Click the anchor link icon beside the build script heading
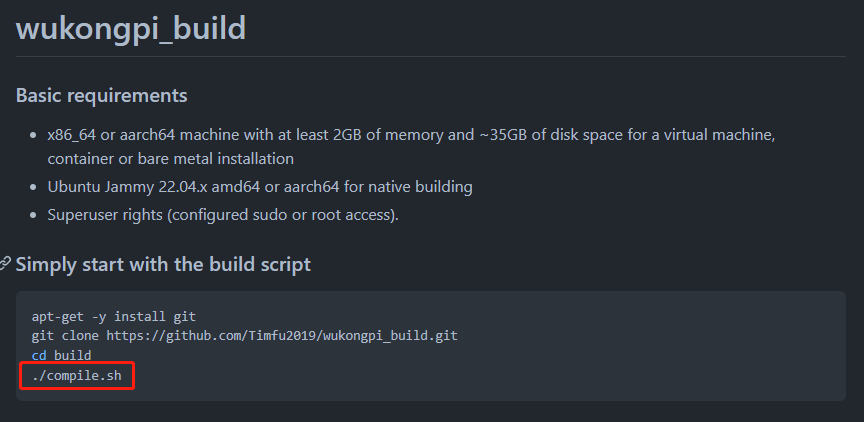 5,264
